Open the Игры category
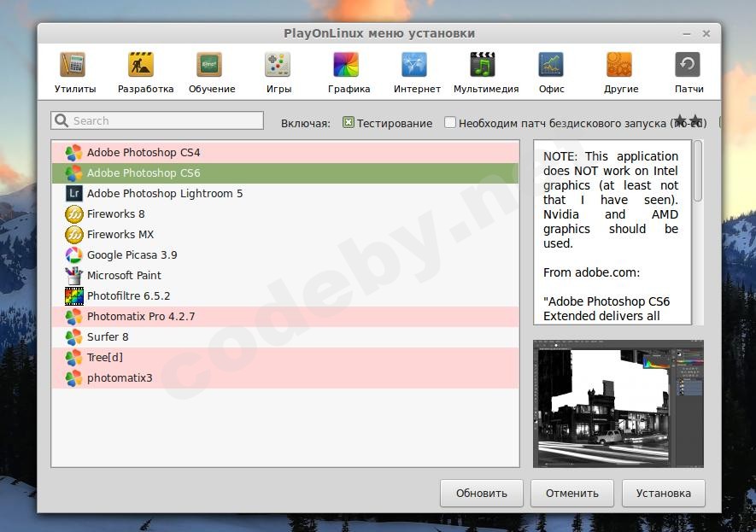The height and width of the screenshot is (532, 756). [278, 73]
